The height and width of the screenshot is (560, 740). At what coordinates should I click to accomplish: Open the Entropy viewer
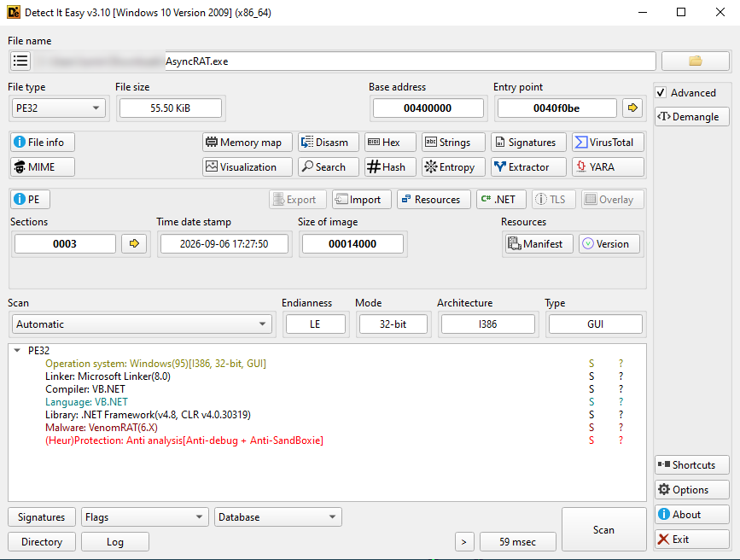pos(453,166)
